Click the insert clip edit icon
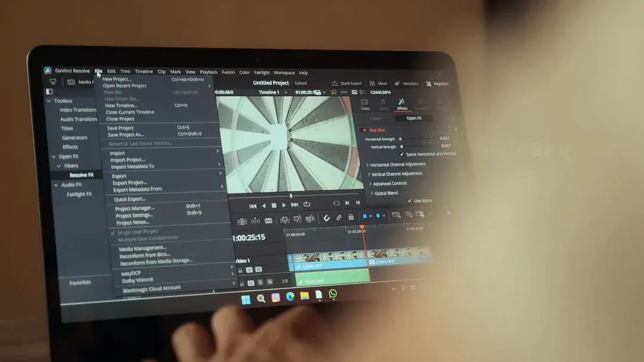Viewport: 644px width, 362px height. [284, 220]
